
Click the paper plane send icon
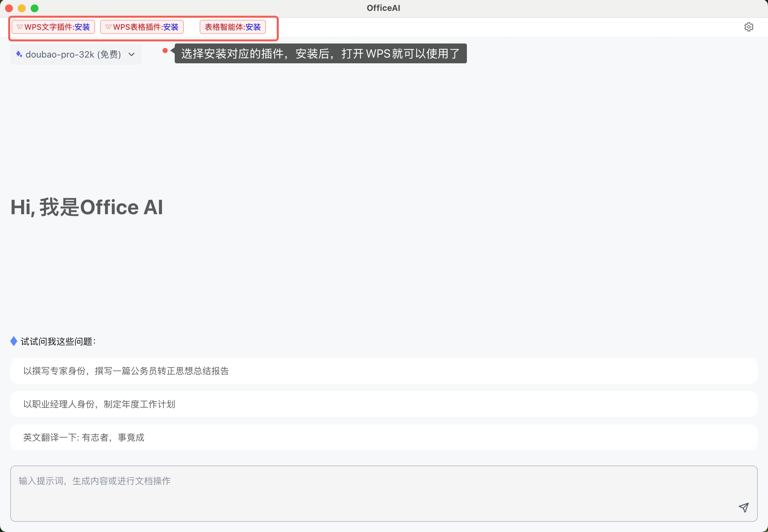click(743, 507)
